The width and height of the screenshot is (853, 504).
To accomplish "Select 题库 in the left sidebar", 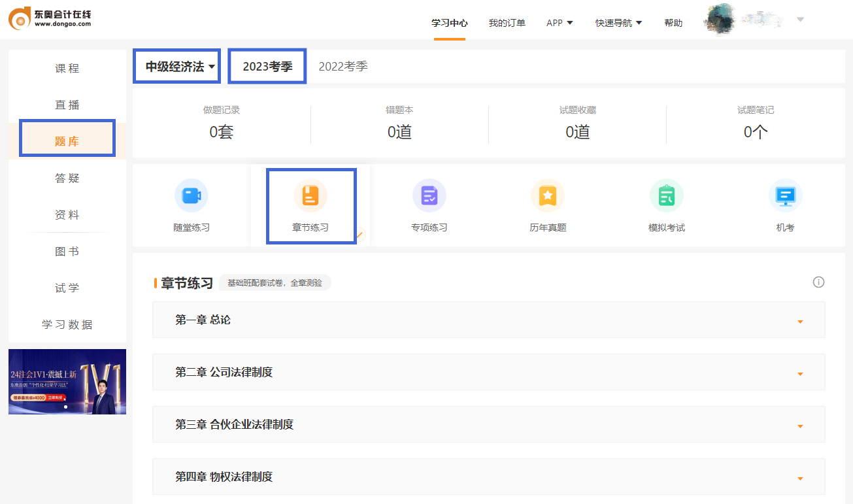I will [x=67, y=141].
